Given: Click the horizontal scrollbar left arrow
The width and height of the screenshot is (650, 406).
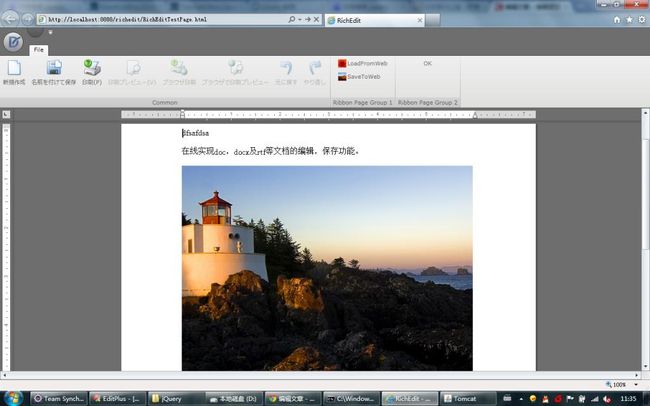Looking at the screenshot, I should click(4, 375).
